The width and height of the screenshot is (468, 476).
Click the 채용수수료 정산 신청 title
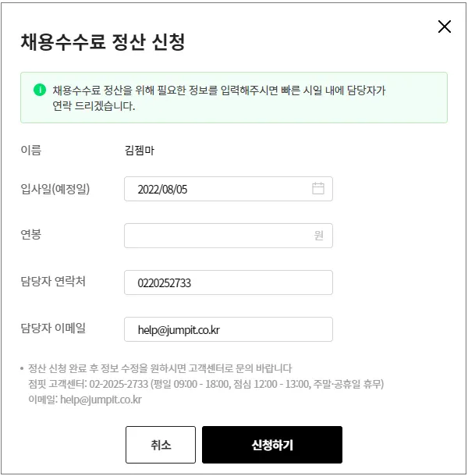click(102, 42)
